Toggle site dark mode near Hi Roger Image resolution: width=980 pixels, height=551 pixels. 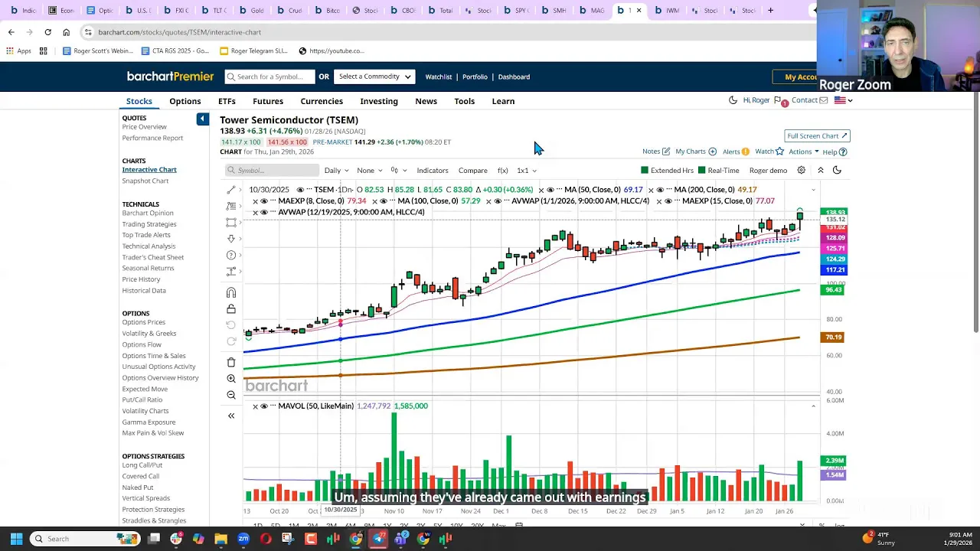[x=733, y=100]
